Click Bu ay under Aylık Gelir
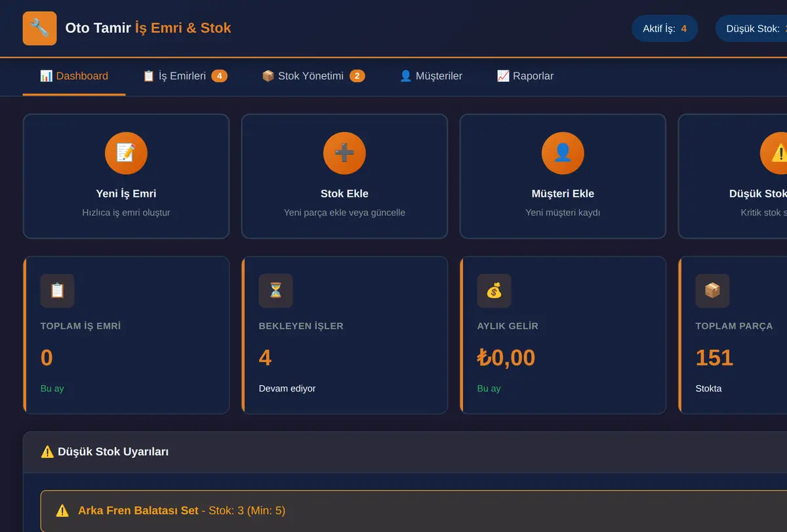Screen dimensions: 787x532 point(489,388)
